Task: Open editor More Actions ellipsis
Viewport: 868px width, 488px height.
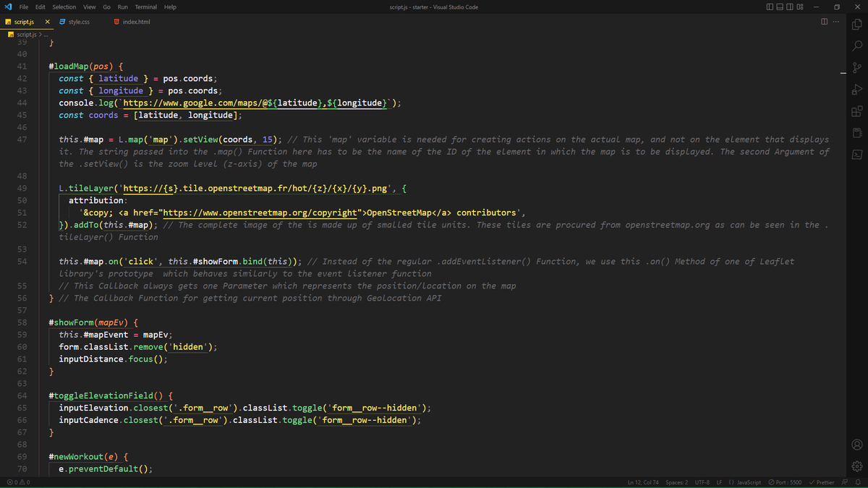Action: coord(836,22)
